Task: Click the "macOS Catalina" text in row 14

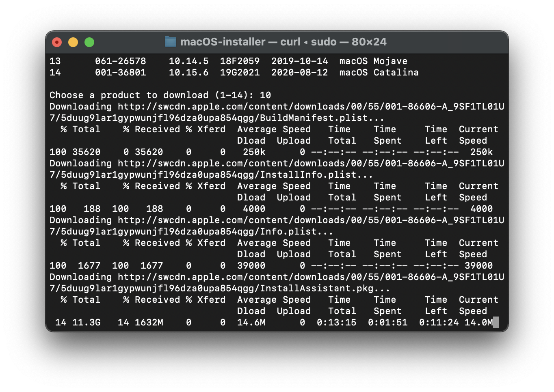Action: pos(379,73)
